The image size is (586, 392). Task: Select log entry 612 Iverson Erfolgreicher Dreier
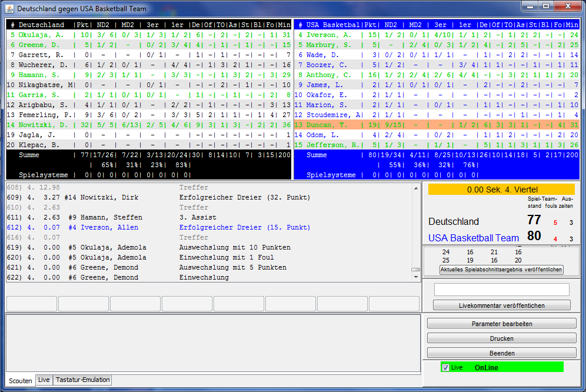tap(209, 227)
